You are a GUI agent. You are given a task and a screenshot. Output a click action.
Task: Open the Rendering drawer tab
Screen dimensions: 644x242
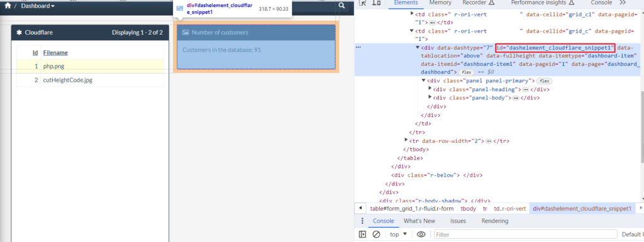(494, 221)
